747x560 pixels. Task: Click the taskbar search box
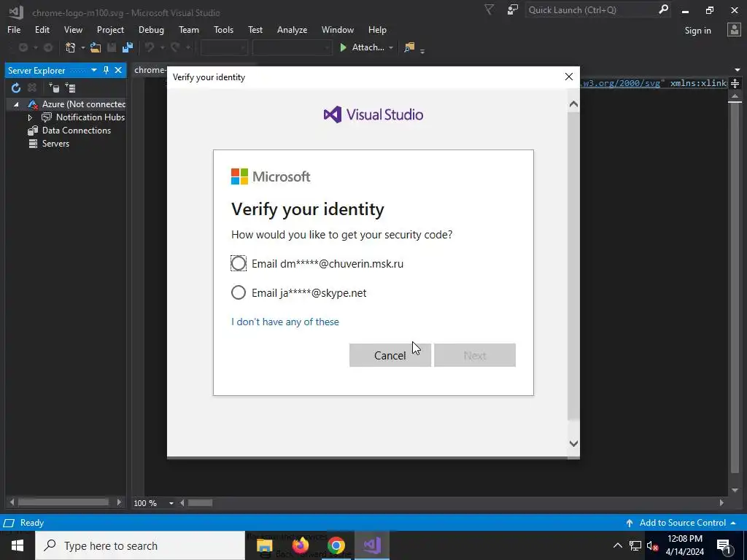click(x=140, y=545)
